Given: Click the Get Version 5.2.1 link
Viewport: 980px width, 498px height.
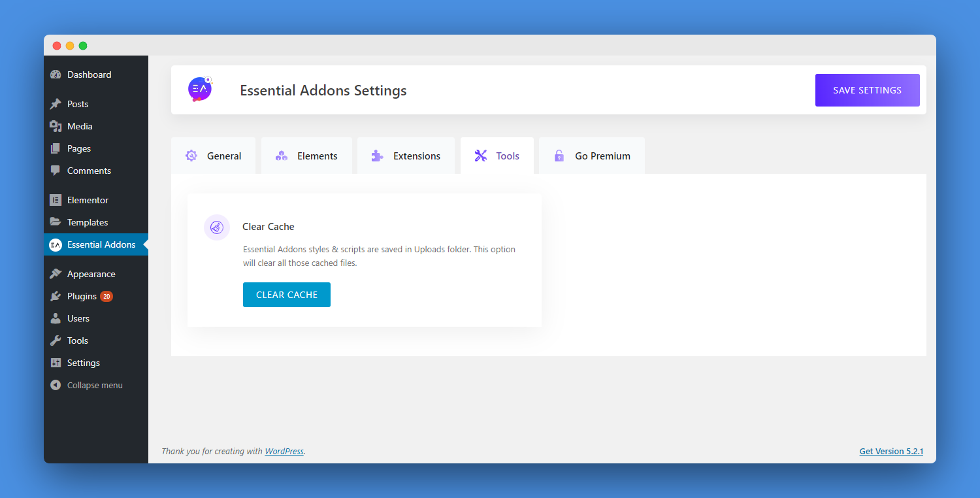Looking at the screenshot, I should [891, 451].
